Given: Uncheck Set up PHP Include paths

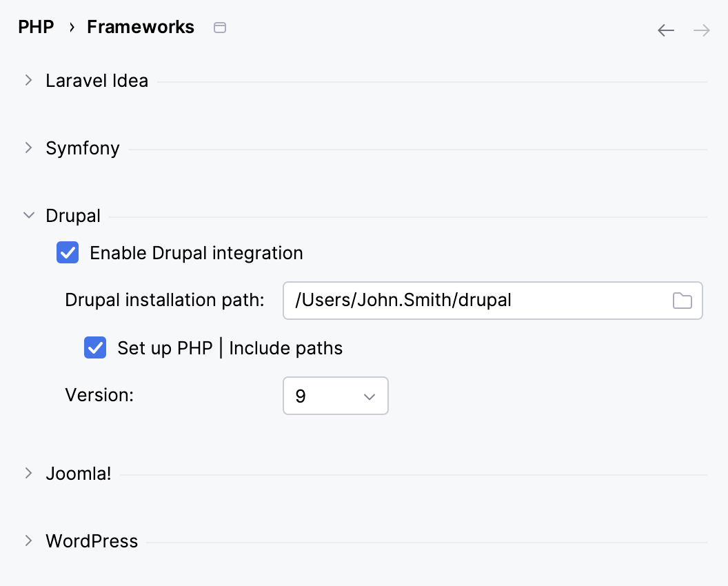Looking at the screenshot, I should coord(94,348).
